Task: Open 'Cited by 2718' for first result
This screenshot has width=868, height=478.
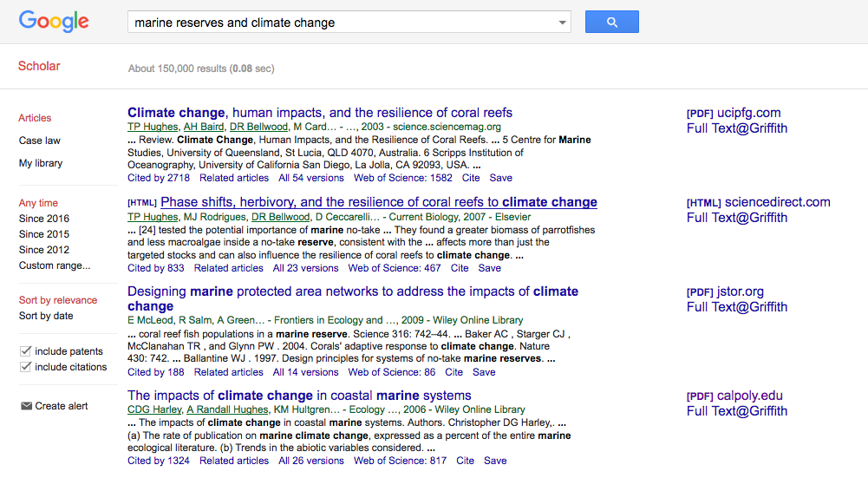Action: [159, 178]
